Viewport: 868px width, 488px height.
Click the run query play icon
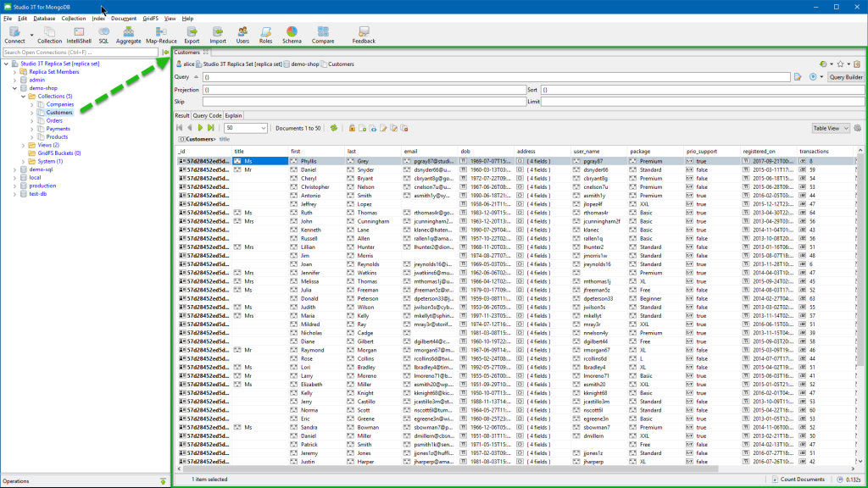[813, 77]
